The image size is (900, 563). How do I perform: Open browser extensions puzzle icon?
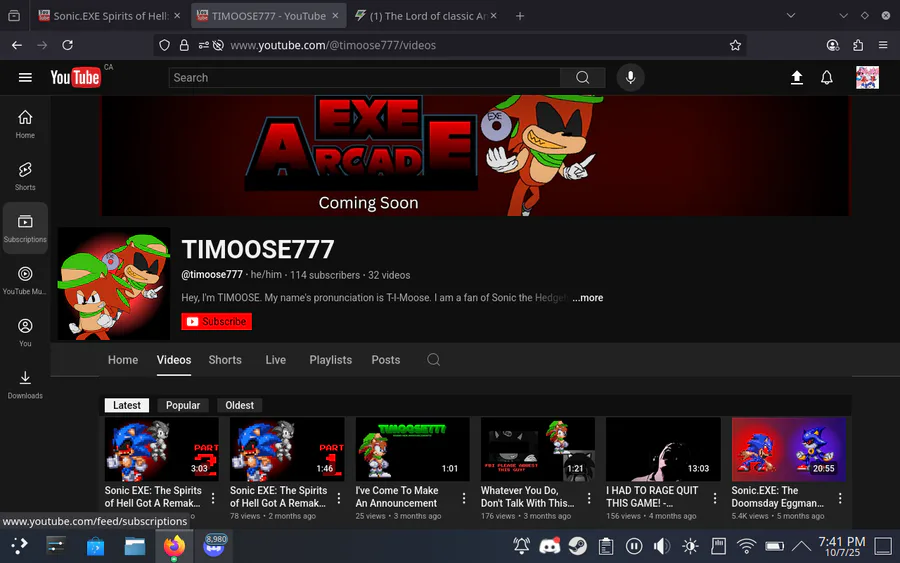click(x=858, y=45)
